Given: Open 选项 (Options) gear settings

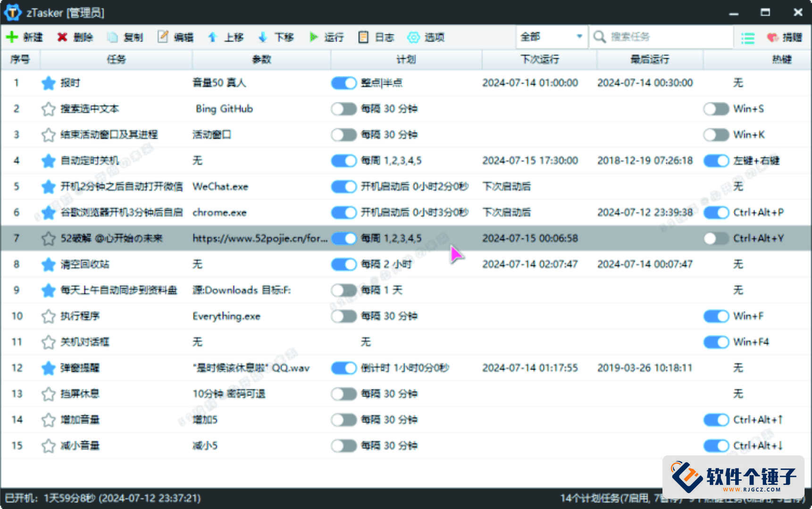Looking at the screenshot, I should [x=413, y=37].
